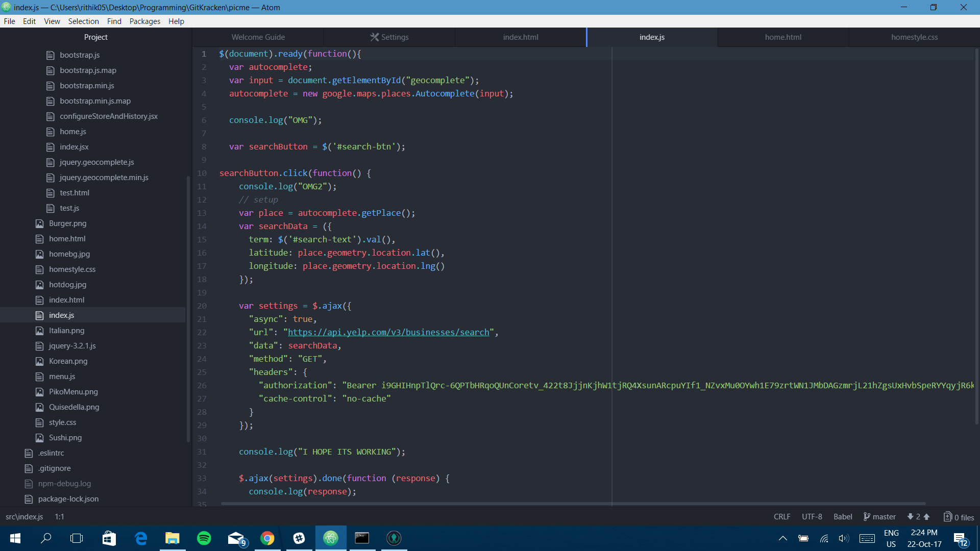Click the Yelp API URL link

(388, 333)
